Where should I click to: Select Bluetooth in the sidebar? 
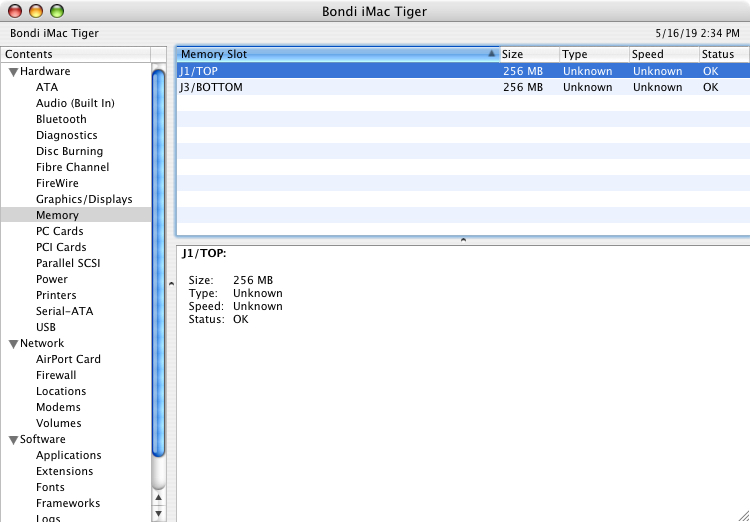pos(61,119)
